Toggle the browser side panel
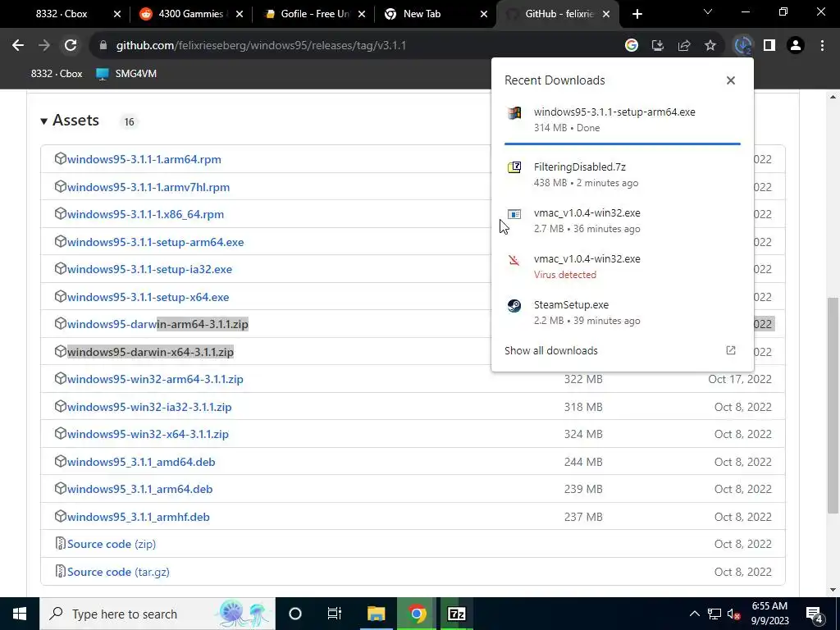This screenshot has width=840, height=630. 769,46
